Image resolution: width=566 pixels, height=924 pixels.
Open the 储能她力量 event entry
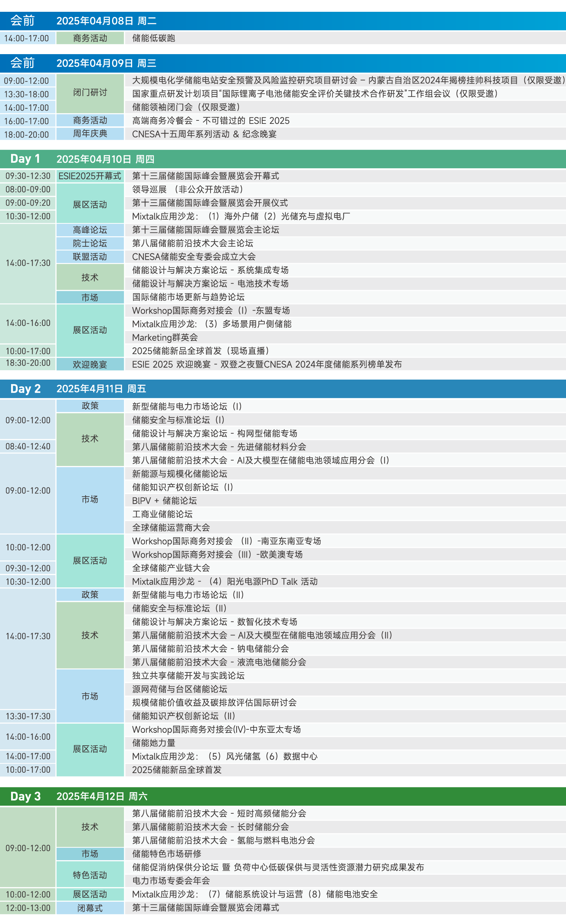point(154,743)
